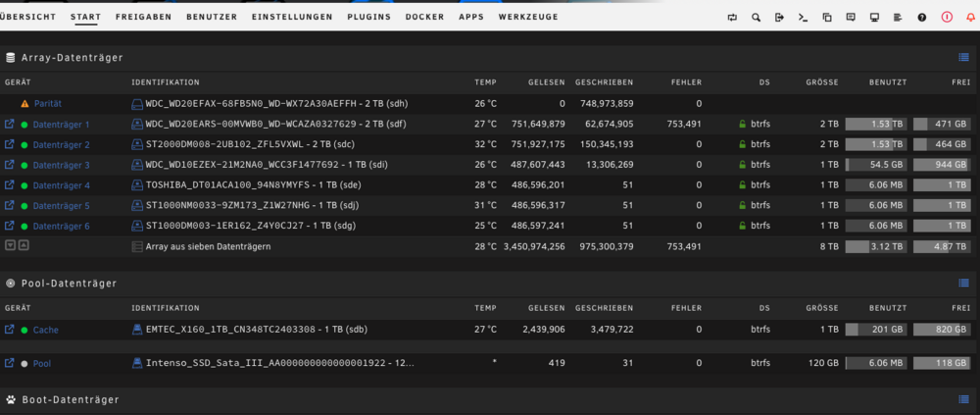Browse Datenträger 6 via its external link icon
980x415 pixels.
pos(10,226)
